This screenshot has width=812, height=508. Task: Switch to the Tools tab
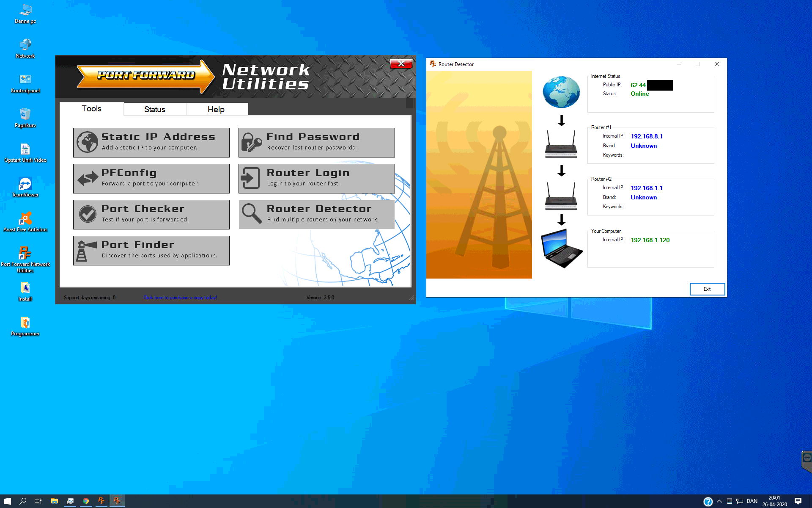point(91,109)
